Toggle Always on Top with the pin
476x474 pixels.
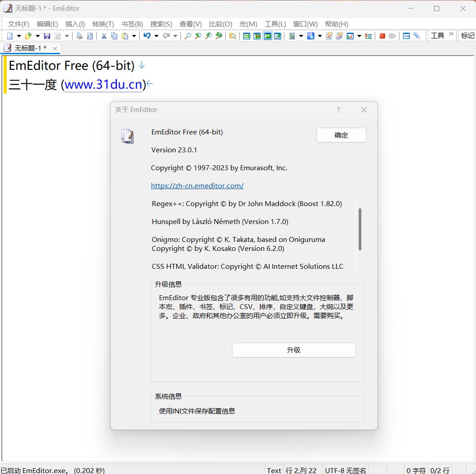pos(417,36)
